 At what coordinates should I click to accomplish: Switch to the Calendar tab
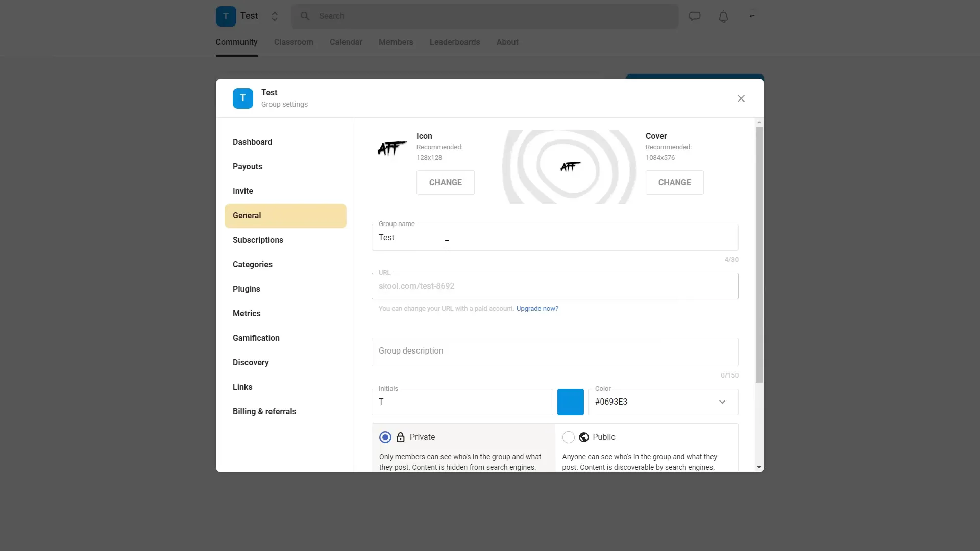point(346,42)
